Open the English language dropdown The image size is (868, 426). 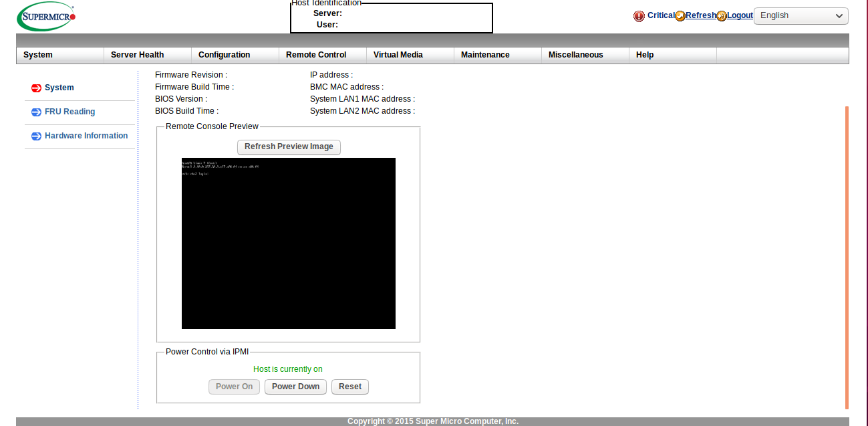click(801, 16)
